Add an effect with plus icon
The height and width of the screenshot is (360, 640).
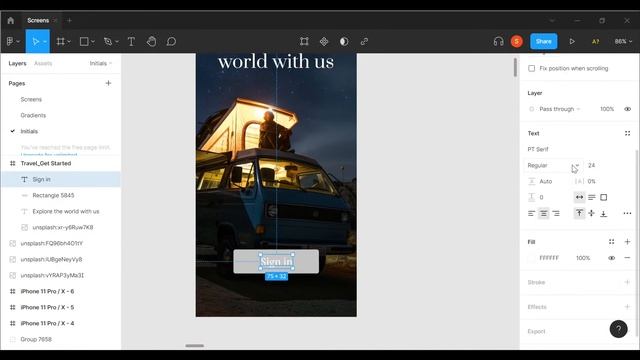tap(627, 307)
